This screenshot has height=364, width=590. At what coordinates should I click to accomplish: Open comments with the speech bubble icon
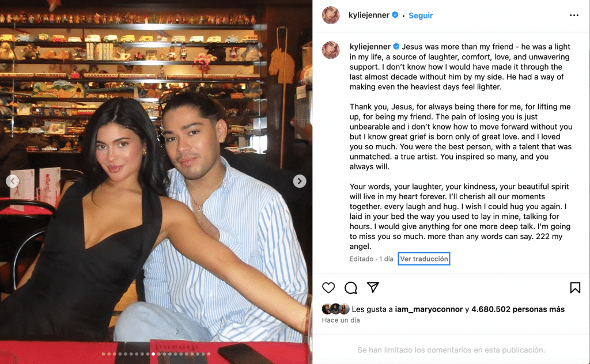[x=351, y=287]
